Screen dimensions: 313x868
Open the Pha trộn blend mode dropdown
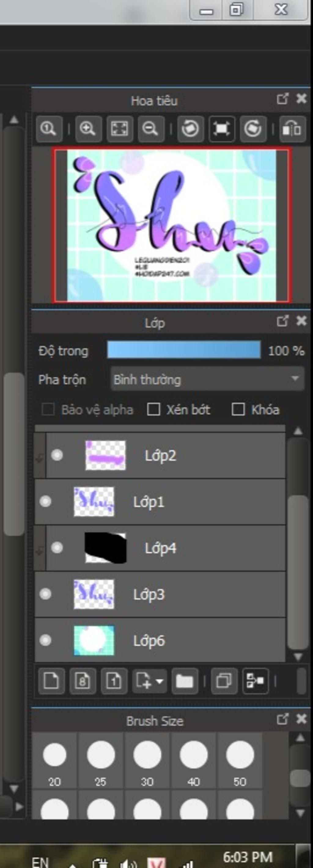[207, 379]
